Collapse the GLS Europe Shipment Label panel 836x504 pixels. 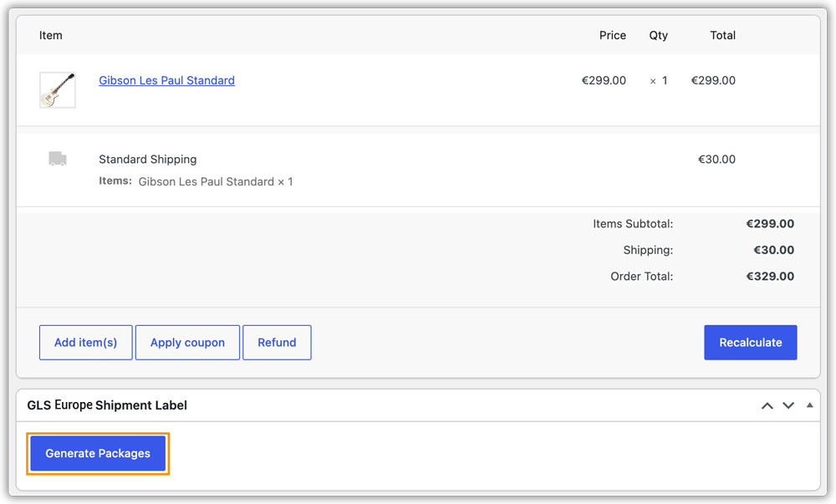[x=810, y=405]
